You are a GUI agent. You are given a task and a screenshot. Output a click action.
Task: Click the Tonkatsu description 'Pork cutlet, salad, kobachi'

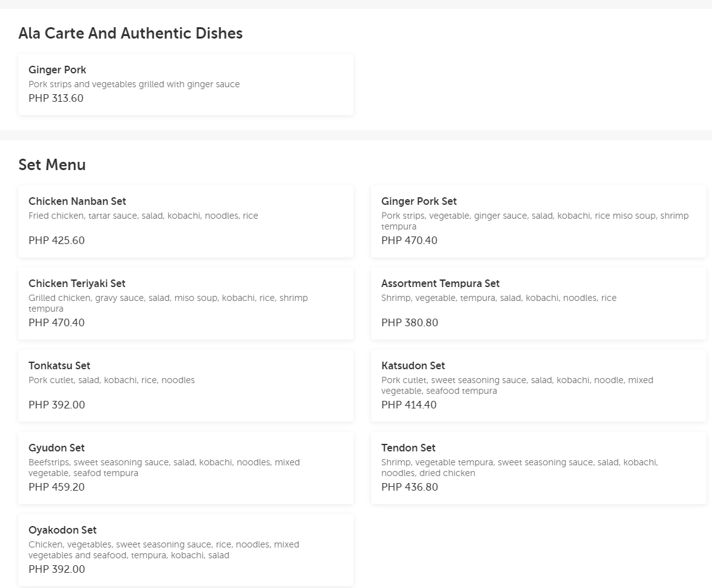click(x=111, y=381)
